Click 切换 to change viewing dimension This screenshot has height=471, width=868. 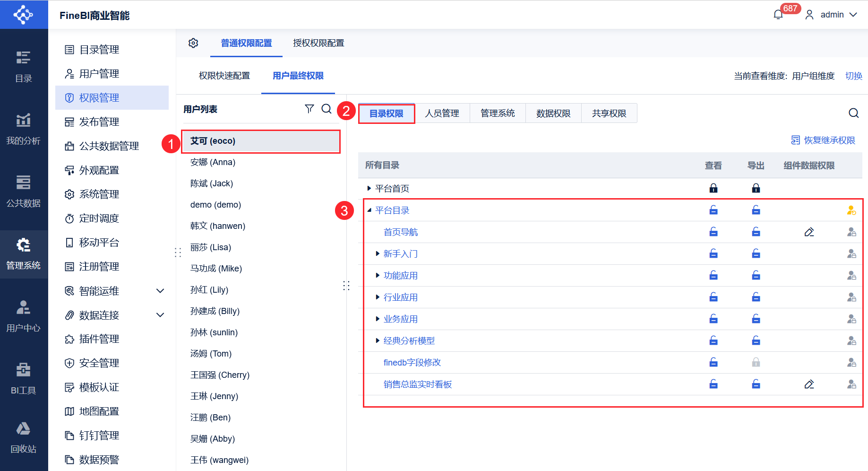click(x=854, y=76)
